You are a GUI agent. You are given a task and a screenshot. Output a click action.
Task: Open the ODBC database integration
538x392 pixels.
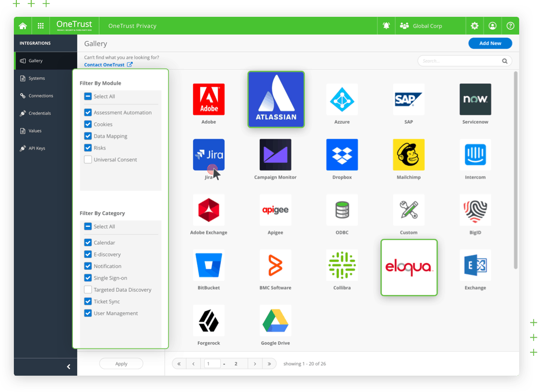(342, 210)
